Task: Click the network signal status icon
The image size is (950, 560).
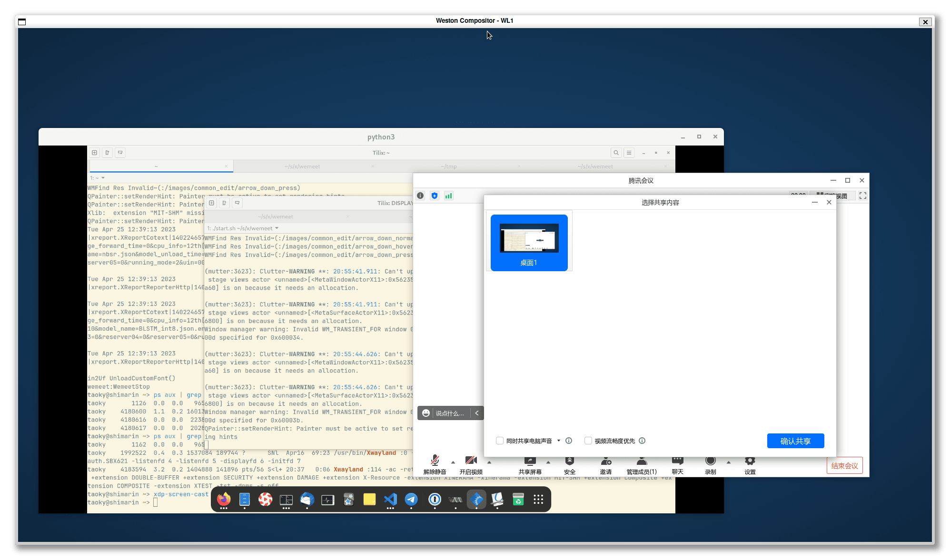Action: 448,196
